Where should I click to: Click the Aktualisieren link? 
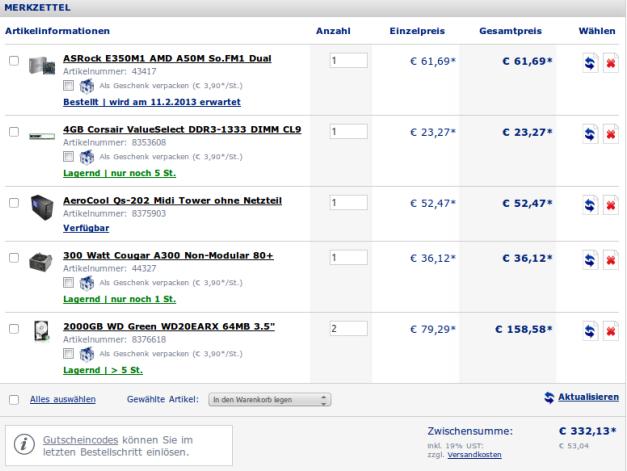pos(593,397)
